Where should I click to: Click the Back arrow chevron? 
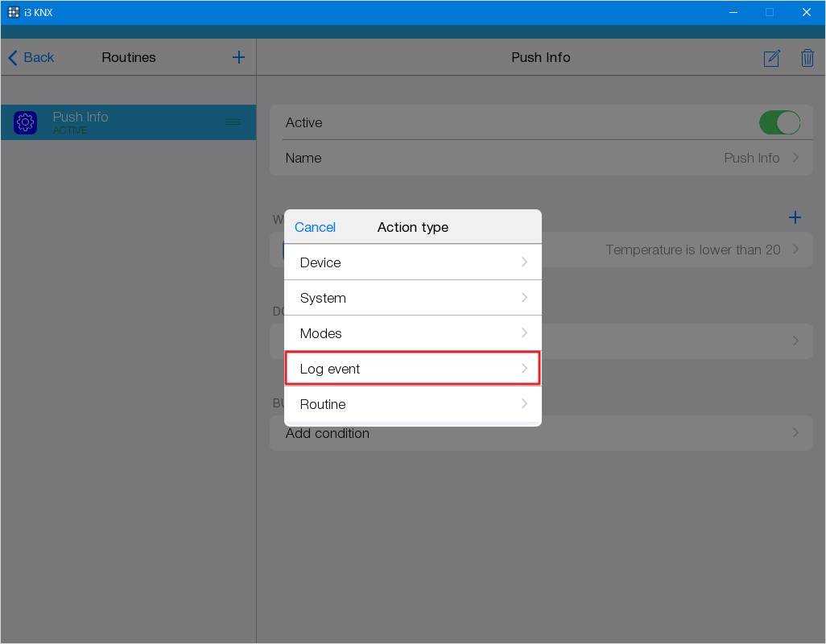[x=13, y=58]
